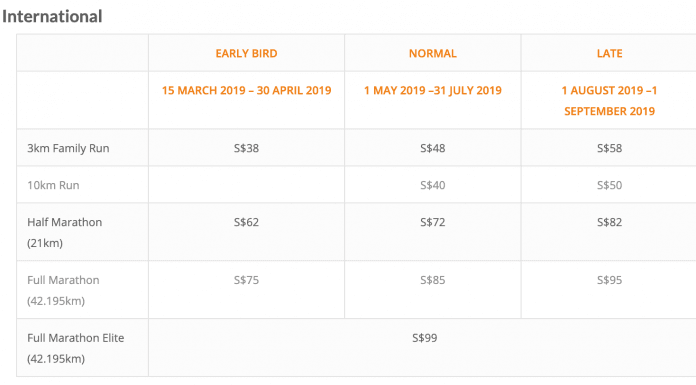Click the 15 March 2019 – 30 April 2019 date range

pos(246,90)
